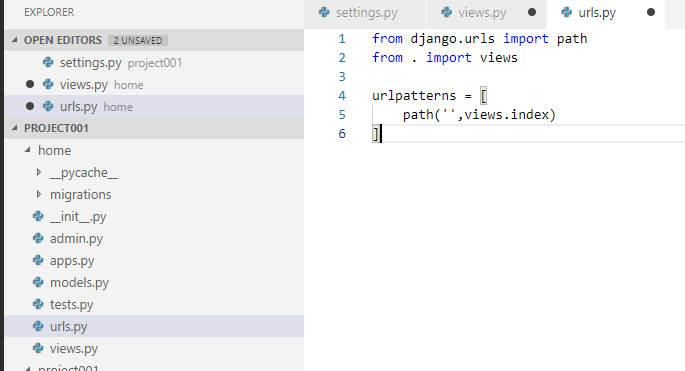
Task: Click the closing bracket on line 6
Action: tap(375, 134)
